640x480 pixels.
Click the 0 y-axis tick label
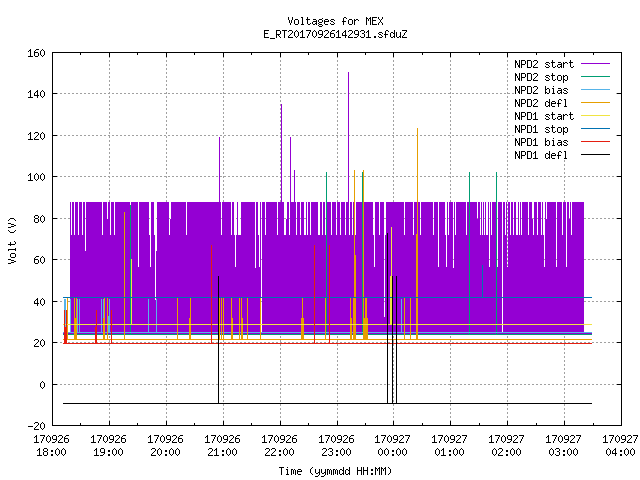click(42, 384)
